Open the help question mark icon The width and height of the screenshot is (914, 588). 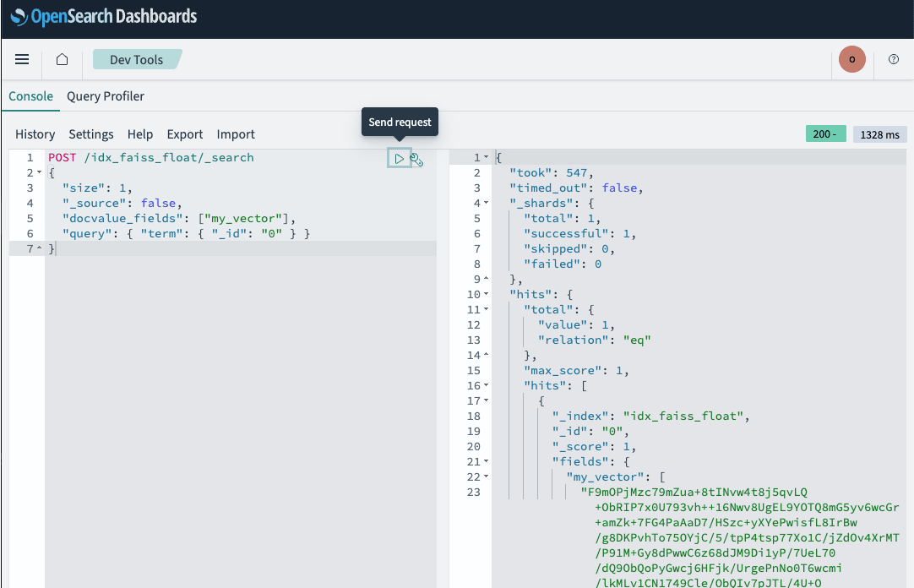894,59
